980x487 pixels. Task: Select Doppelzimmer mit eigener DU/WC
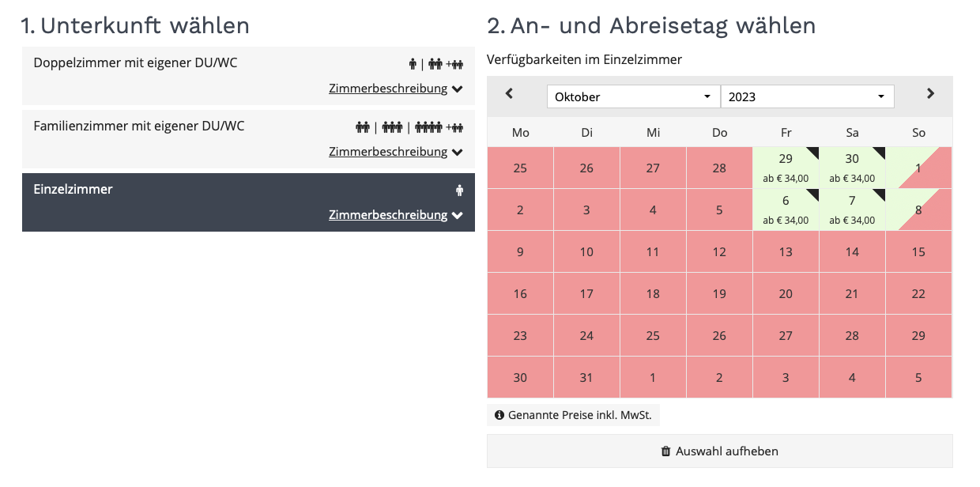(x=135, y=63)
